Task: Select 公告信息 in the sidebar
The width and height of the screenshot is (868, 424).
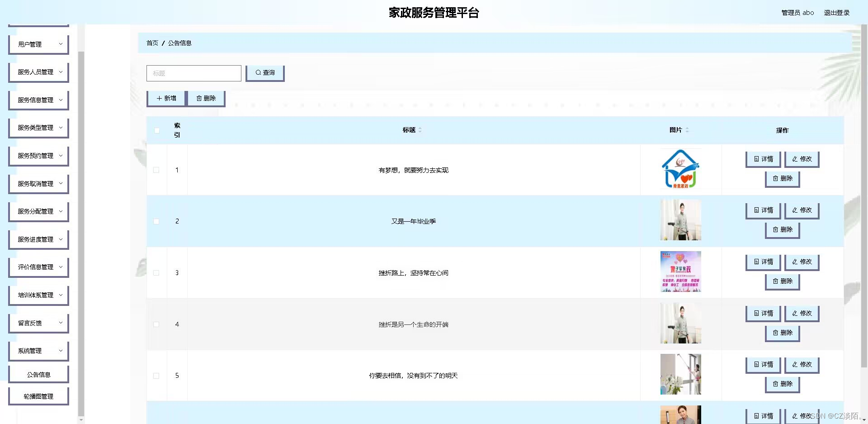Action: point(38,375)
